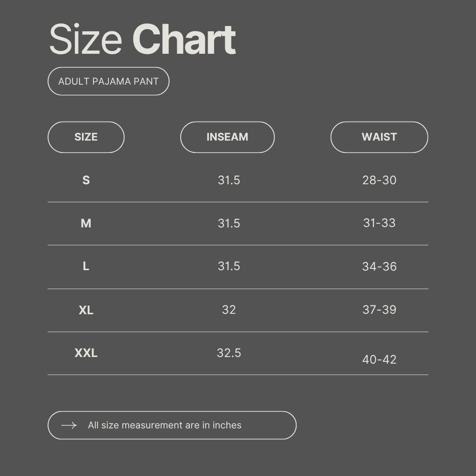Select the WAIST column header
The width and height of the screenshot is (476, 476).
click(x=379, y=137)
